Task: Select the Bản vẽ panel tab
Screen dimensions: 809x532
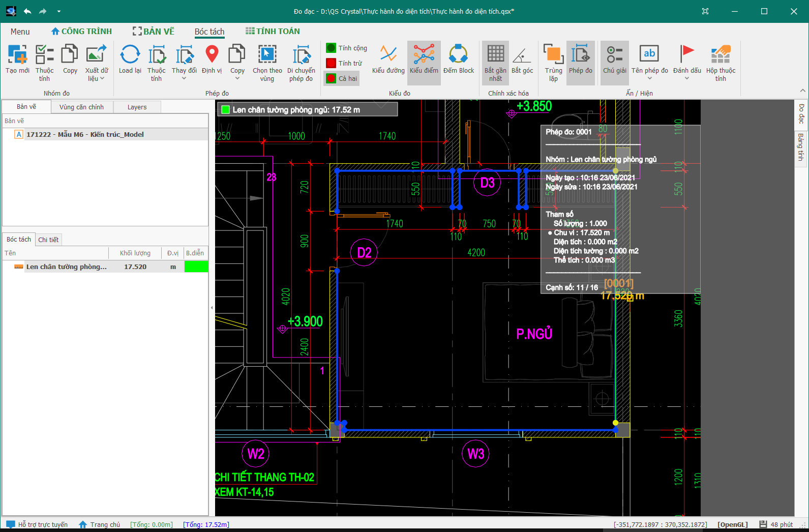Action: tap(26, 107)
